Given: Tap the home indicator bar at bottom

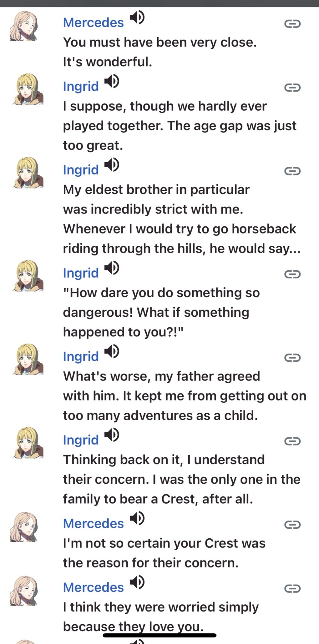Looking at the screenshot, I should pyautogui.click(x=159, y=635).
